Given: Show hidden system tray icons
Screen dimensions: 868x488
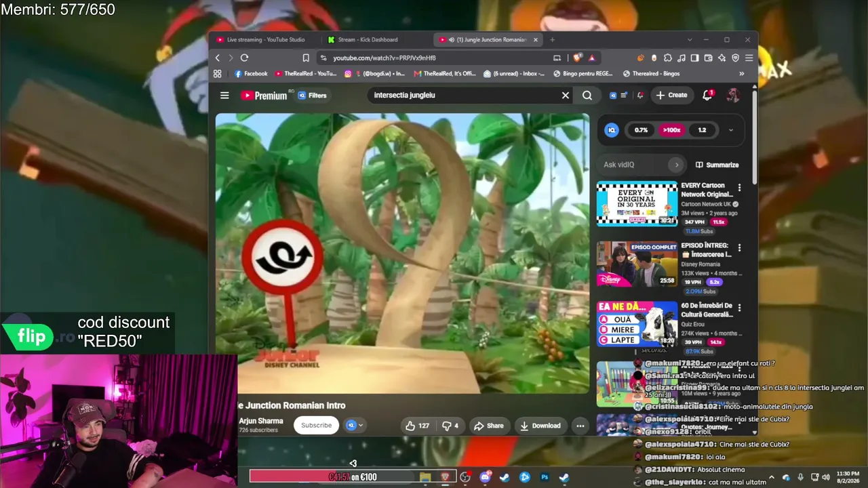Looking at the screenshot, I should coord(771,477).
